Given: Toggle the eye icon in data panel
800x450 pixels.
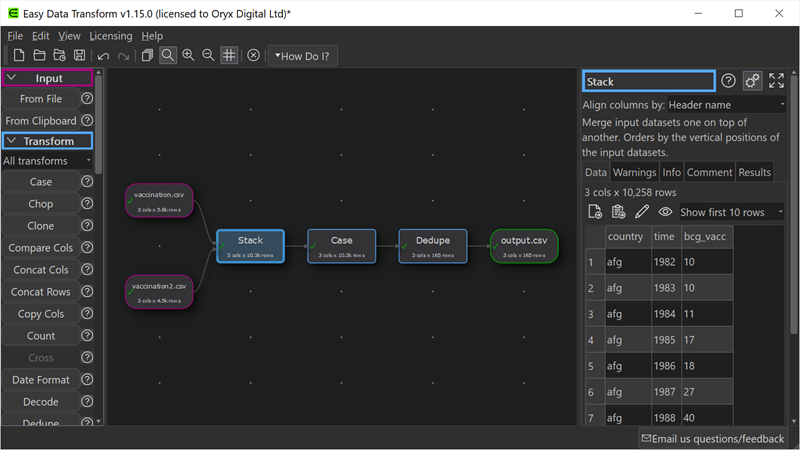Looking at the screenshot, I should pos(665,212).
